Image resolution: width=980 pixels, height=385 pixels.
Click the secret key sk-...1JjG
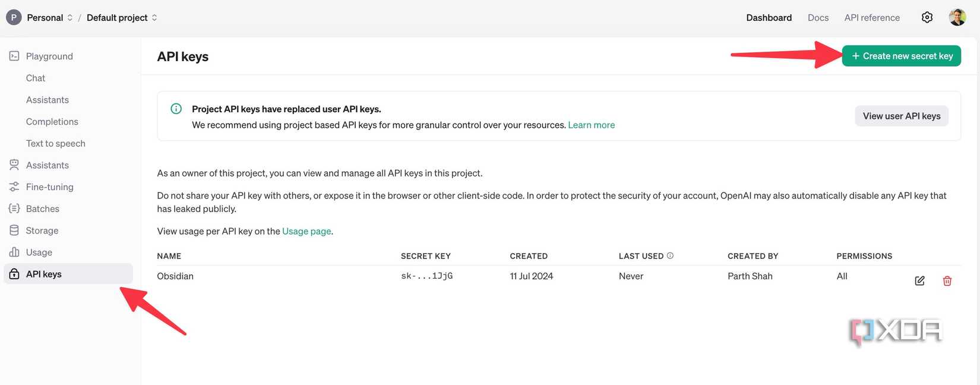coord(426,276)
